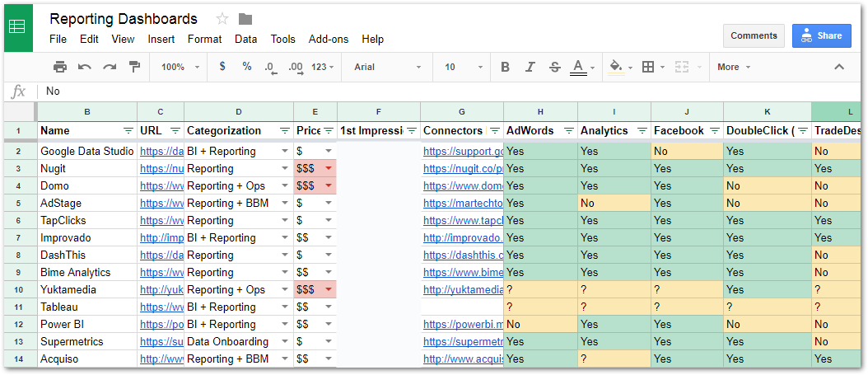Click the move-to-folder icon beside title

tap(245, 19)
